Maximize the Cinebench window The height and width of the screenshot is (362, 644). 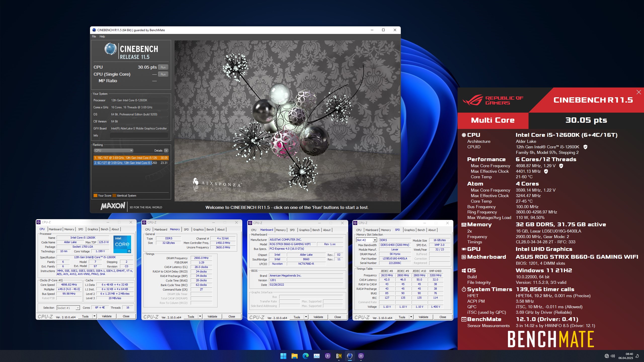[383, 30]
